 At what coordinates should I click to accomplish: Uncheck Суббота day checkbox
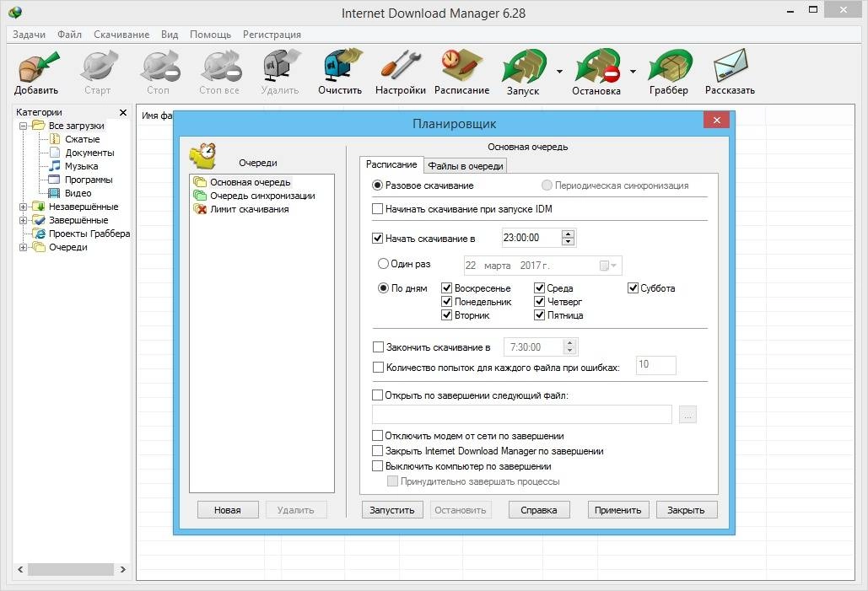(633, 287)
